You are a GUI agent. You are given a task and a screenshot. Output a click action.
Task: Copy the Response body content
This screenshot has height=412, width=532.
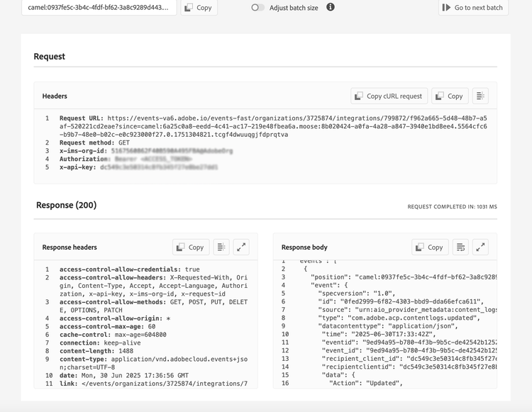(430, 247)
